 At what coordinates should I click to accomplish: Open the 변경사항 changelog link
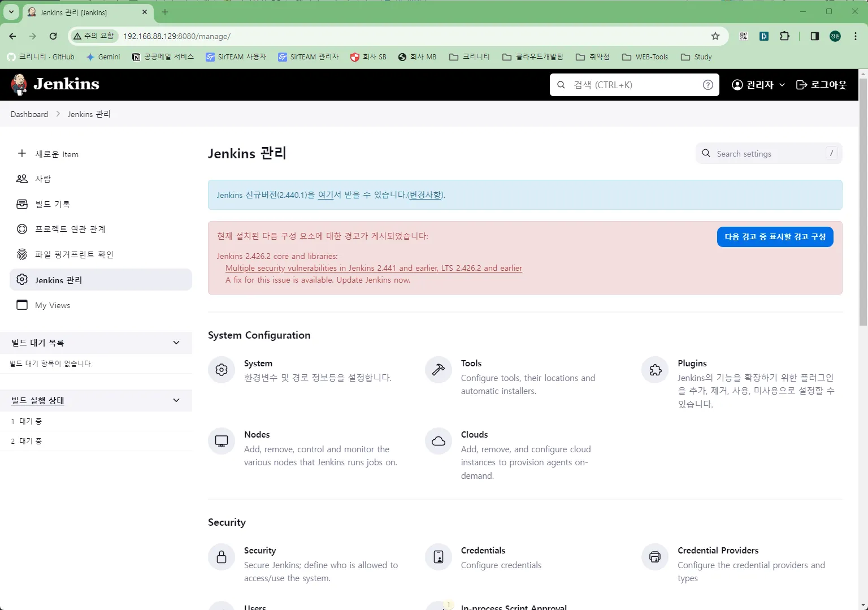click(x=425, y=195)
